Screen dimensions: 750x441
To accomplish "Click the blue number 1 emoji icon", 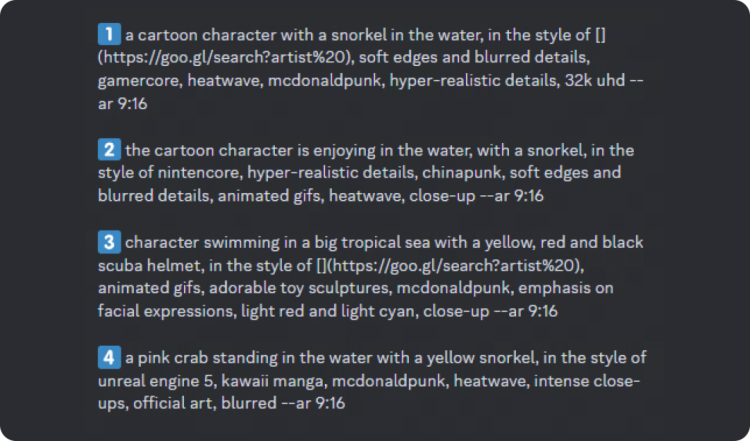I will pyautogui.click(x=109, y=34).
